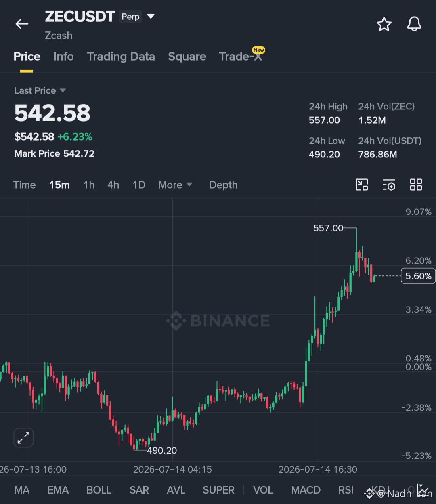
Task: Open the multi-chart grid layout icon
Action: click(416, 185)
